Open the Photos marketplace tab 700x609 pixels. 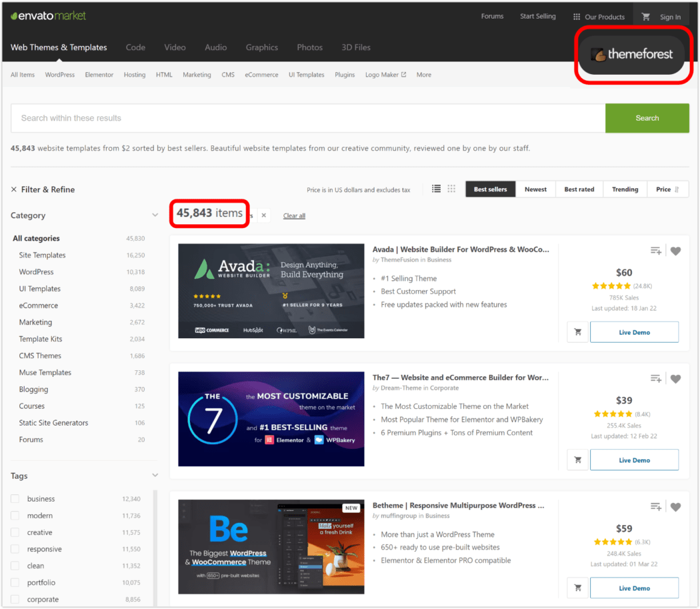(x=309, y=47)
